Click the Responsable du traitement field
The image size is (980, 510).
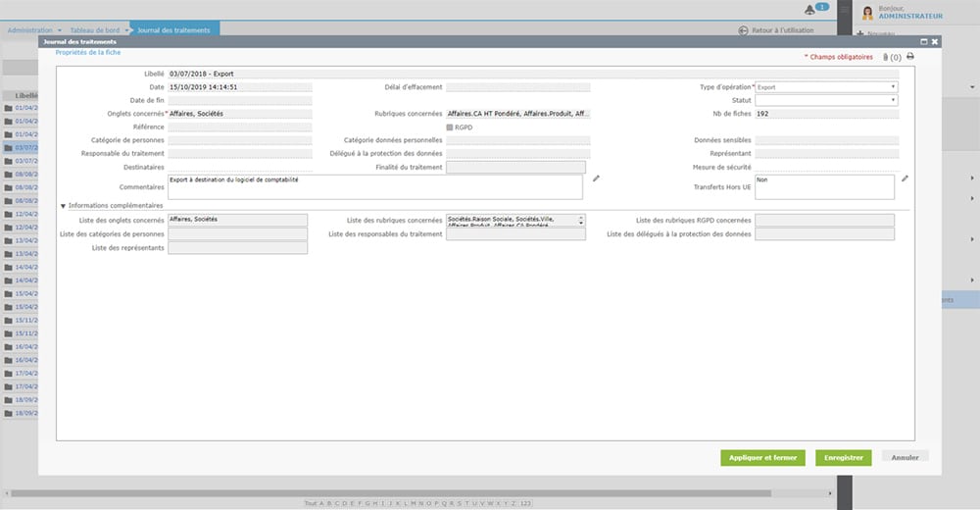pos(240,153)
